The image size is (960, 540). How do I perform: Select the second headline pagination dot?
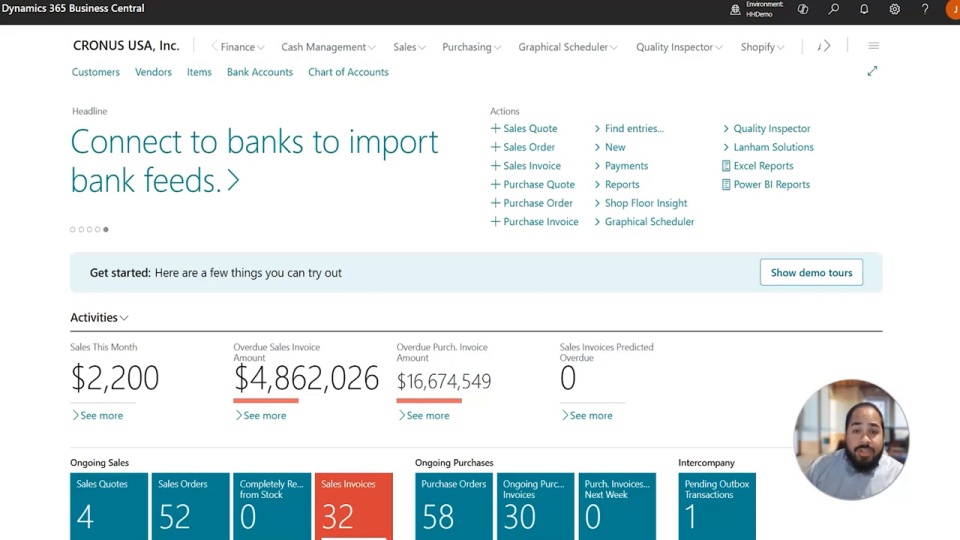[x=81, y=230]
